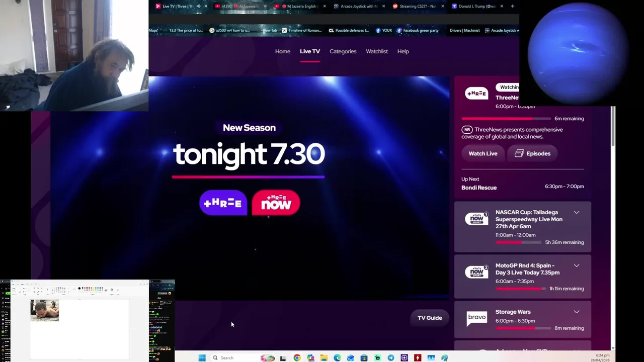Open the Copilot icon on the taskbar
This screenshot has height=362, width=644.
pos(310,357)
